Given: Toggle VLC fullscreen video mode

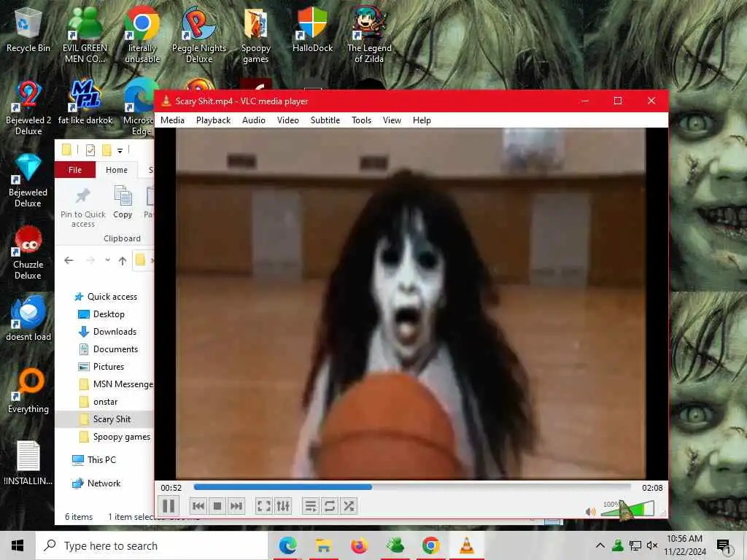Looking at the screenshot, I should [x=264, y=506].
